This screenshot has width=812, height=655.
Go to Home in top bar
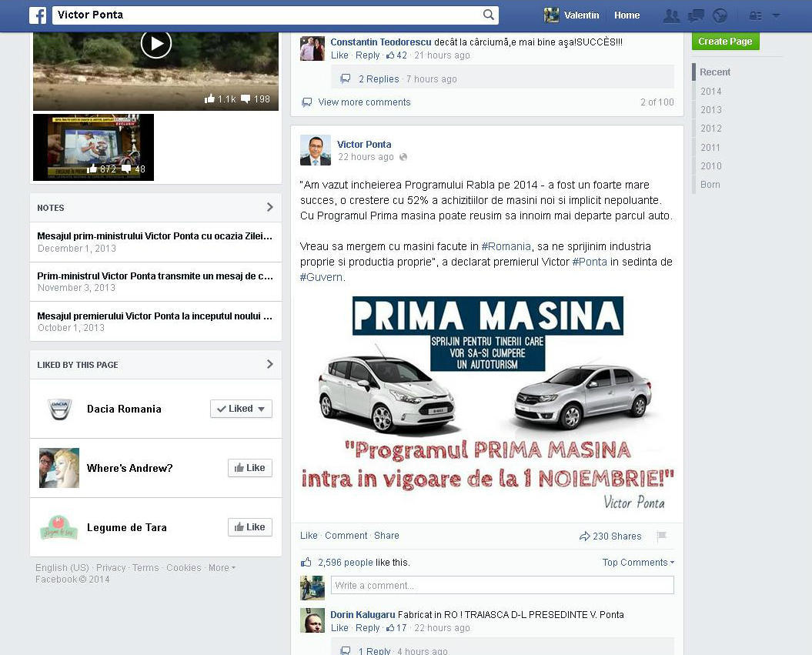(627, 15)
